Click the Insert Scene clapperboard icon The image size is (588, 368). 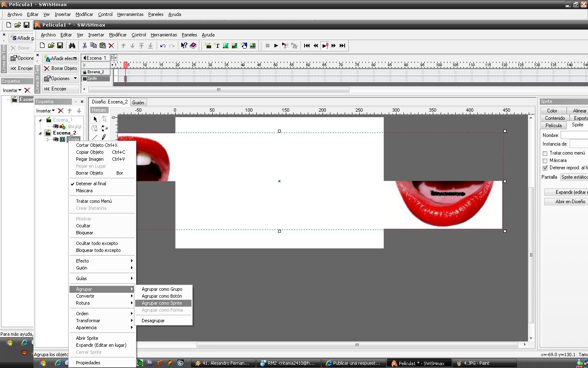coord(208,45)
